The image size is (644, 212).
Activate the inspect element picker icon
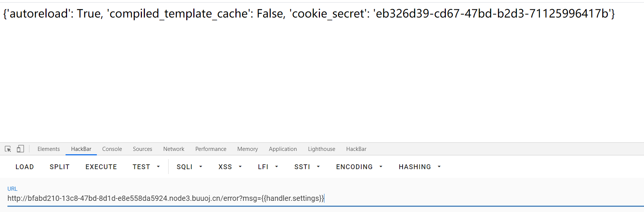[x=8, y=149]
